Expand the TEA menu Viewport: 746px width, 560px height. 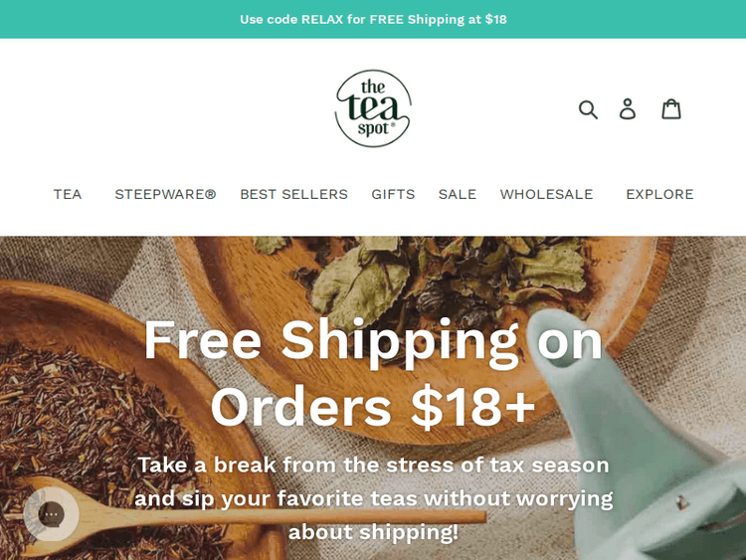pyautogui.click(x=67, y=194)
